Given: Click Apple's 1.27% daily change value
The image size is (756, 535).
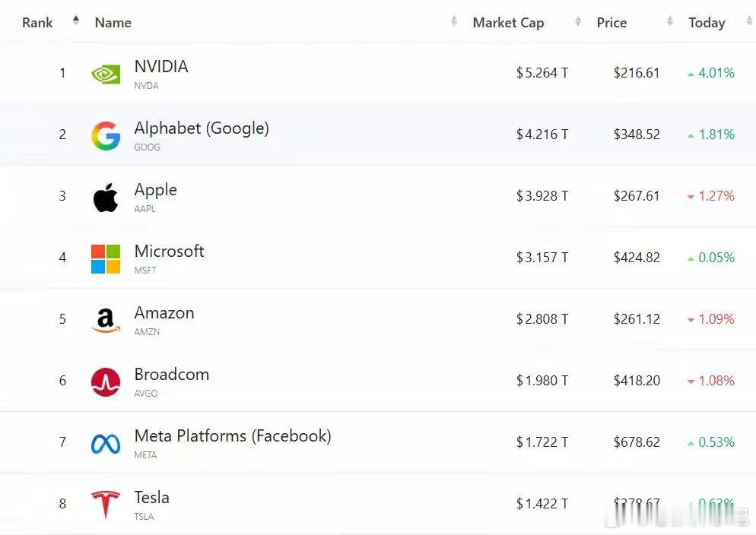Looking at the screenshot, I should [716, 196].
